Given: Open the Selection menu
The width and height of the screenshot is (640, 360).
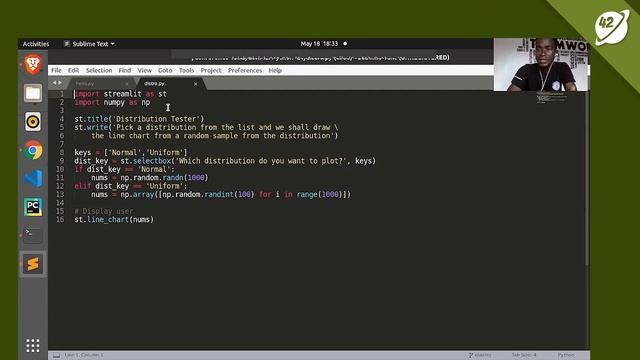Looking at the screenshot, I should [99, 70].
